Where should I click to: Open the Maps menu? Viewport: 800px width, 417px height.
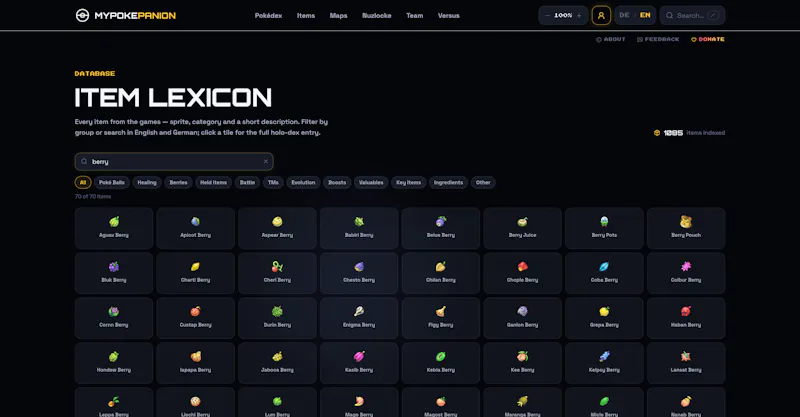pyautogui.click(x=338, y=16)
